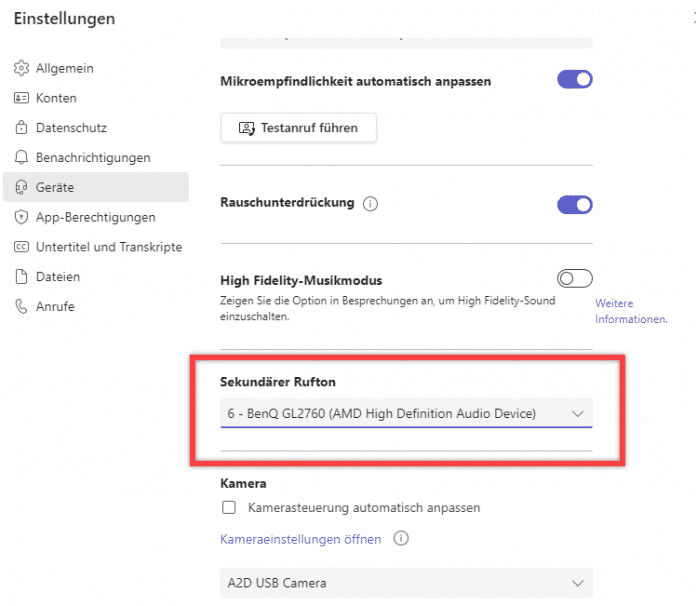Check Kamerasteuerung automatisch anpassen

pos(229,508)
